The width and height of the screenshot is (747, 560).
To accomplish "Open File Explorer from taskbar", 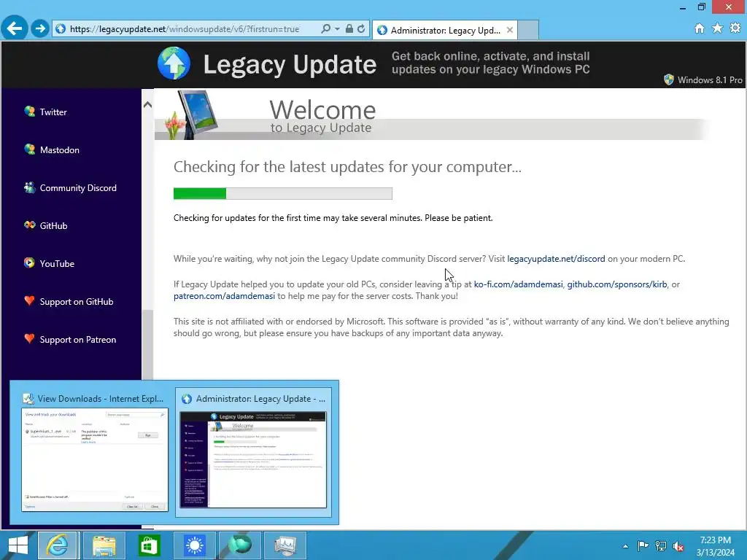I will point(104,545).
